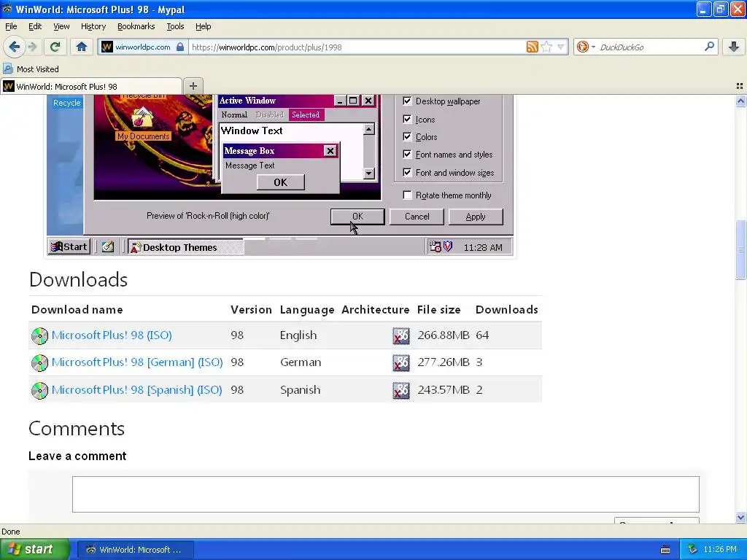The height and width of the screenshot is (560, 747).
Task: Click the page scrollbar down arrow
Action: (x=740, y=517)
